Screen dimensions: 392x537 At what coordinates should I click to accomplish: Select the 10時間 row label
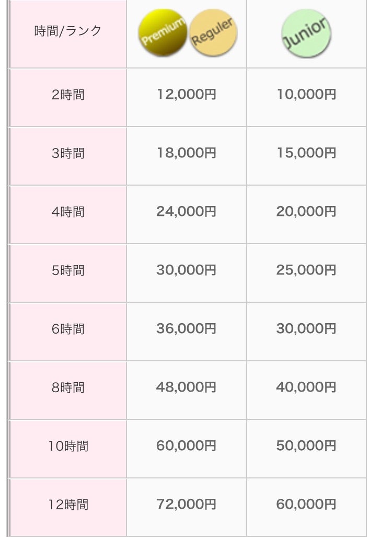[68, 446]
